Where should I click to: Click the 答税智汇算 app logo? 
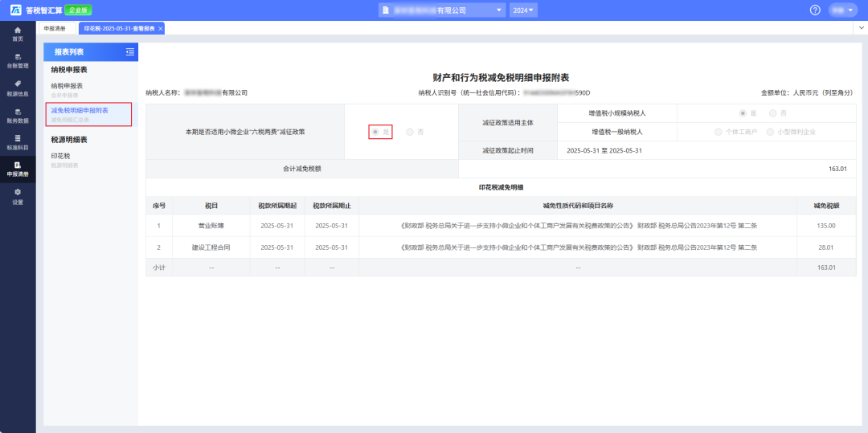[x=36, y=10]
